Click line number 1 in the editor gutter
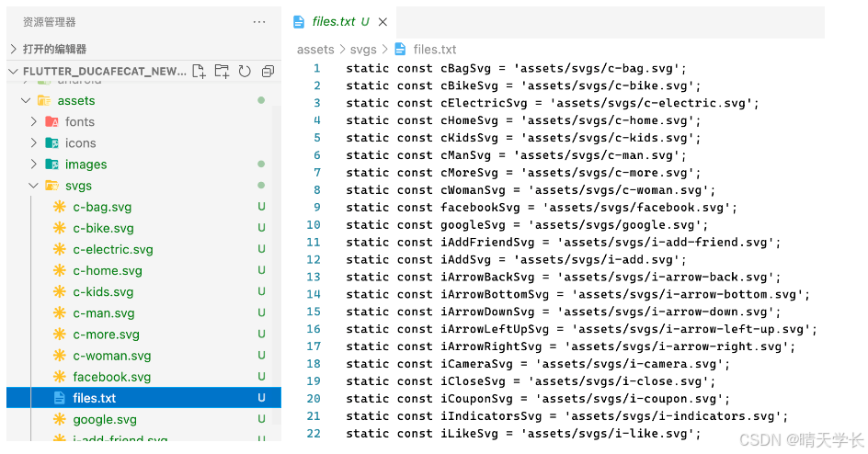The image size is (868, 454). 317,69
